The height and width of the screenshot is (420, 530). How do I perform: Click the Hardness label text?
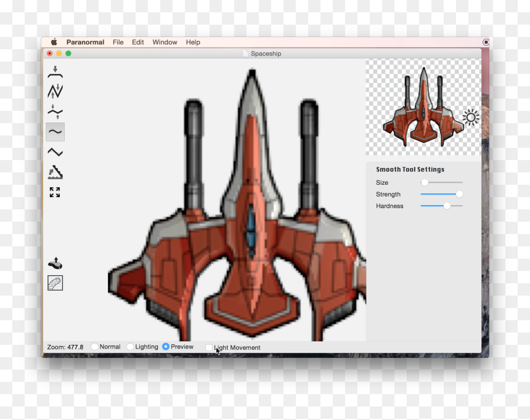pyautogui.click(x=389, y=206)
